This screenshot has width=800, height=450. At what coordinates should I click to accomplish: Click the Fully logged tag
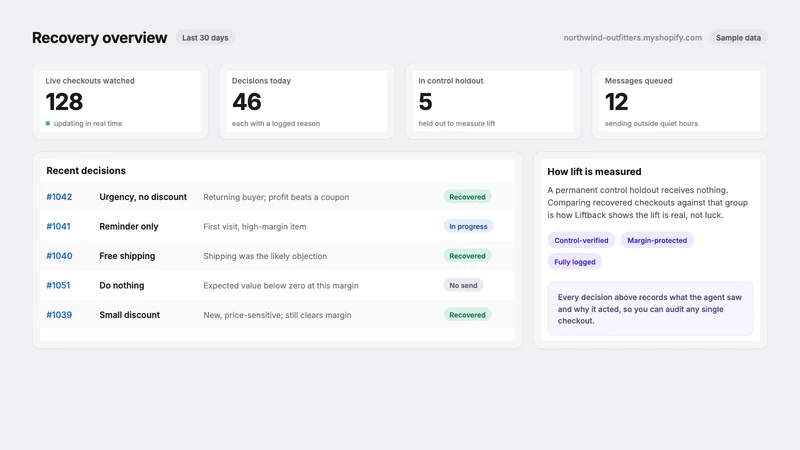click(x=574, y=262)
